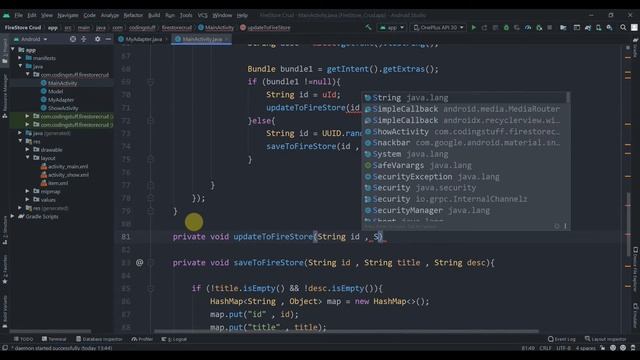Open the Terminal tool window
The height and width of the screenshot is (360, 640).
point(54,339)
